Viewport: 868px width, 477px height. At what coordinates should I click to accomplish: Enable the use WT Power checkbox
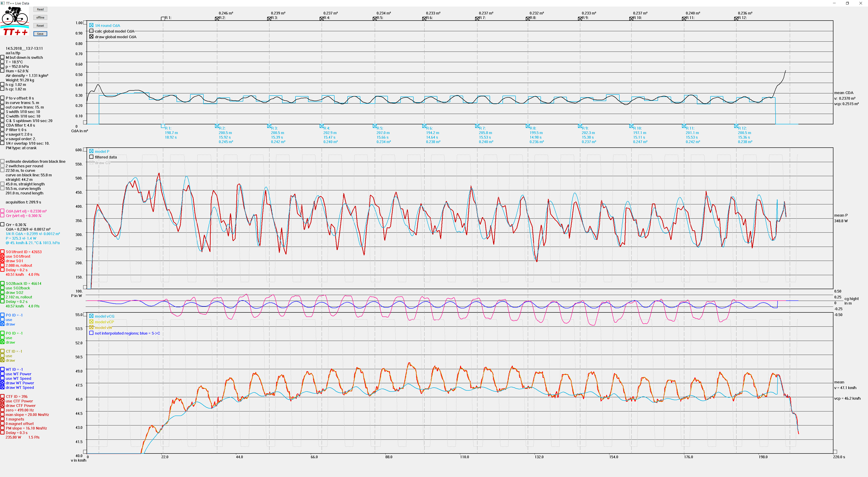pos(2,374)
